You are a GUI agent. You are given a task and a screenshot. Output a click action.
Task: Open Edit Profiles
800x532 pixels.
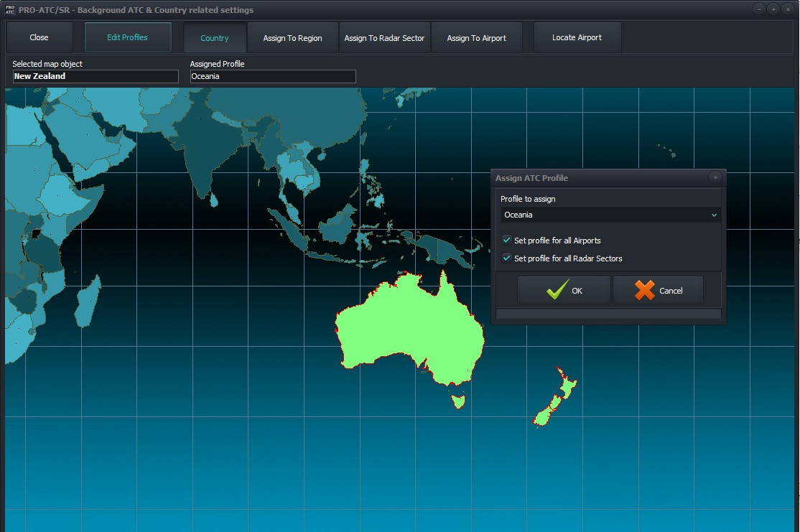(128, 37)
